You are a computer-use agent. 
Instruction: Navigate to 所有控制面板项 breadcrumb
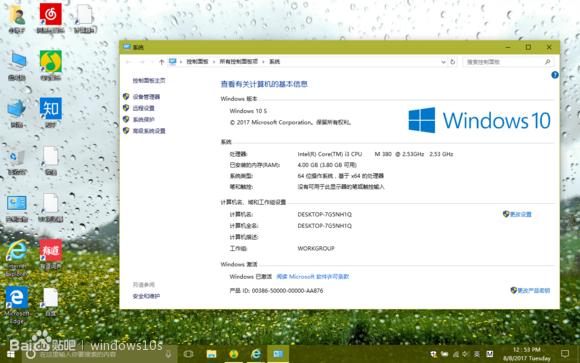239,62
